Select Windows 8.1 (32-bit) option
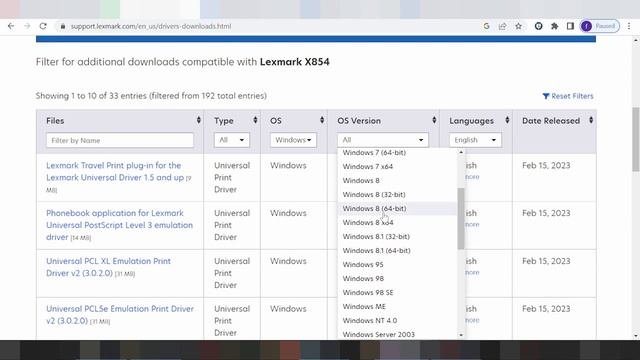The height and width of the screenshot is (360, 640). [397, 237]
